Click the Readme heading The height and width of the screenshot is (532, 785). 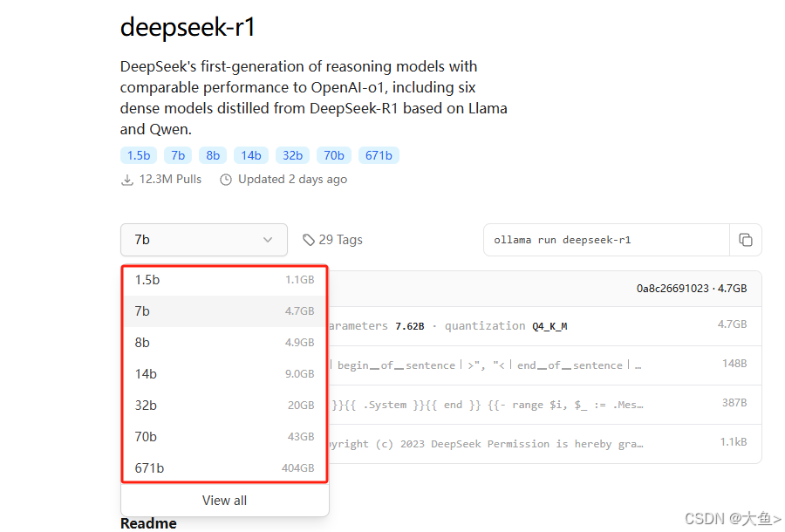click(148, 523)
